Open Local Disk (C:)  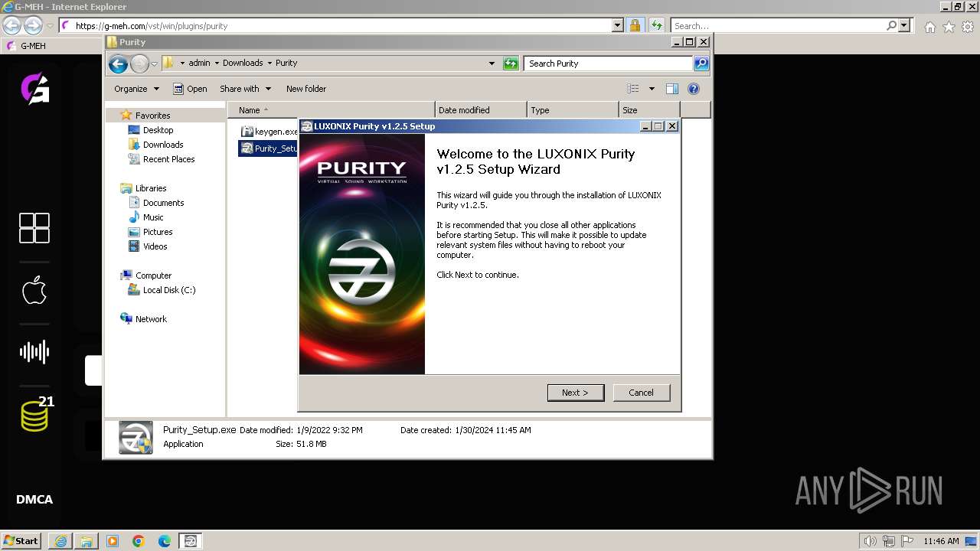coord(168,290)
